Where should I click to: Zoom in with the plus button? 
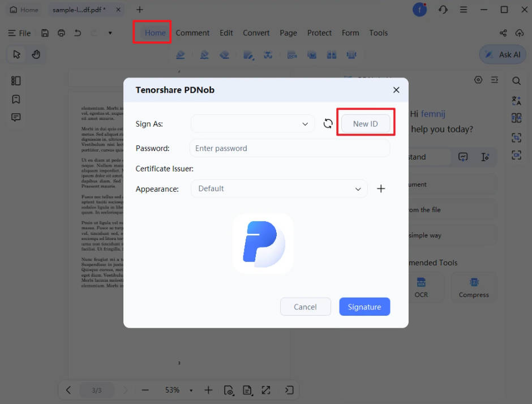pyautogui.click(x=208, y=390)
